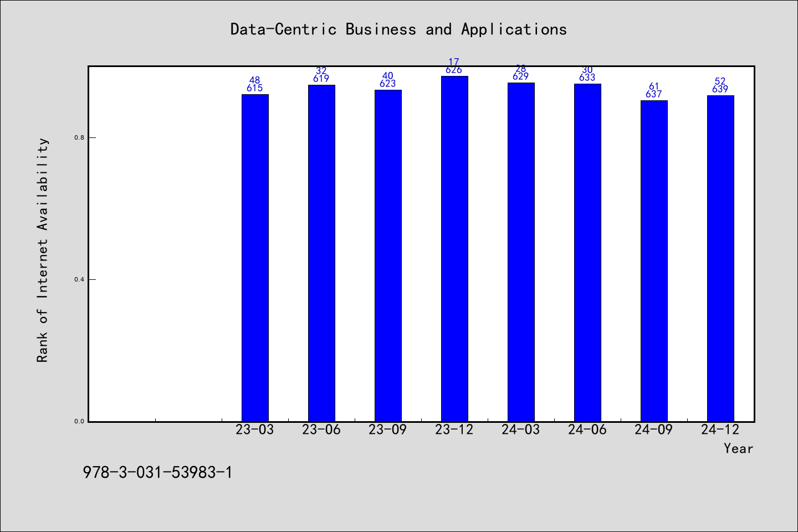Select the tallest blue bar for 23-12

pos(454,249)
